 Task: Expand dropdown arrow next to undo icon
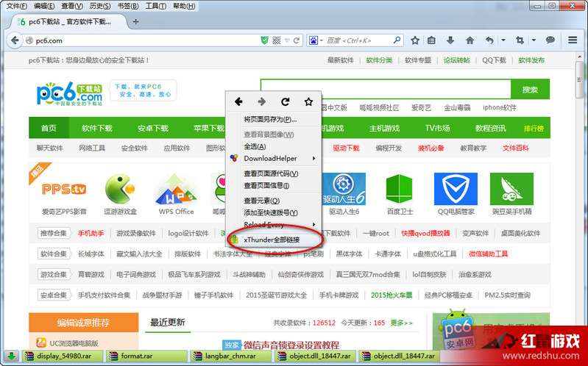503,40
